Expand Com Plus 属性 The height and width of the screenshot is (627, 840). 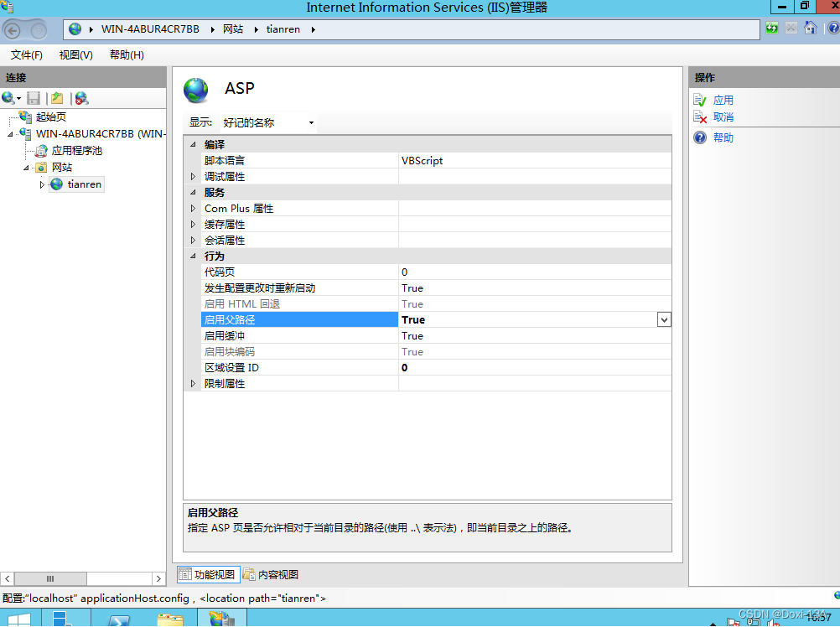click(193, 208)
